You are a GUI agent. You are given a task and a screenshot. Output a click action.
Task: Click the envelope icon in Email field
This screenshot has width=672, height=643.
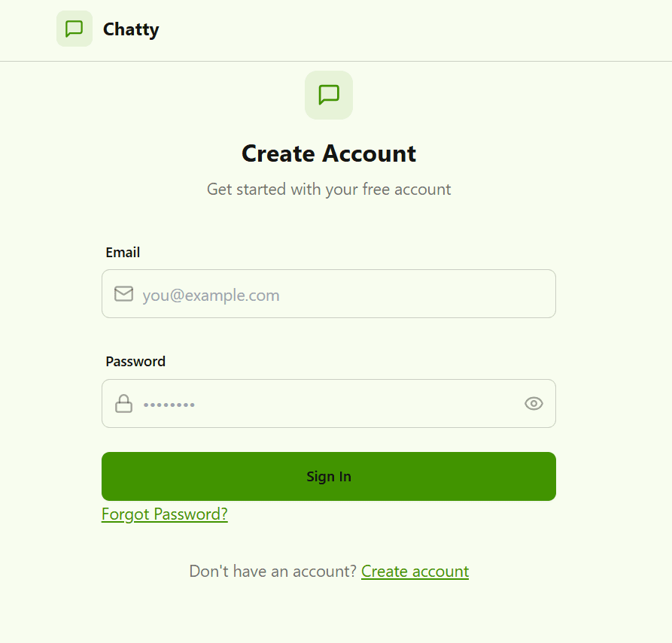(123, 294)
